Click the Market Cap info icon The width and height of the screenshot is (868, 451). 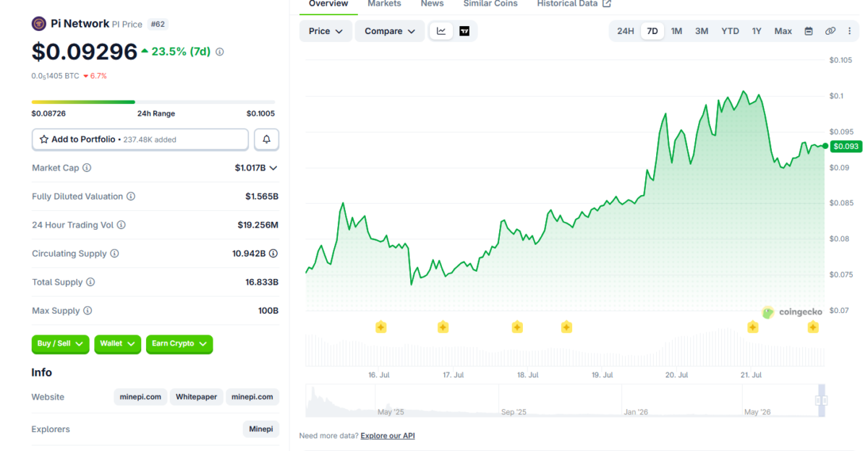(87, 168)
